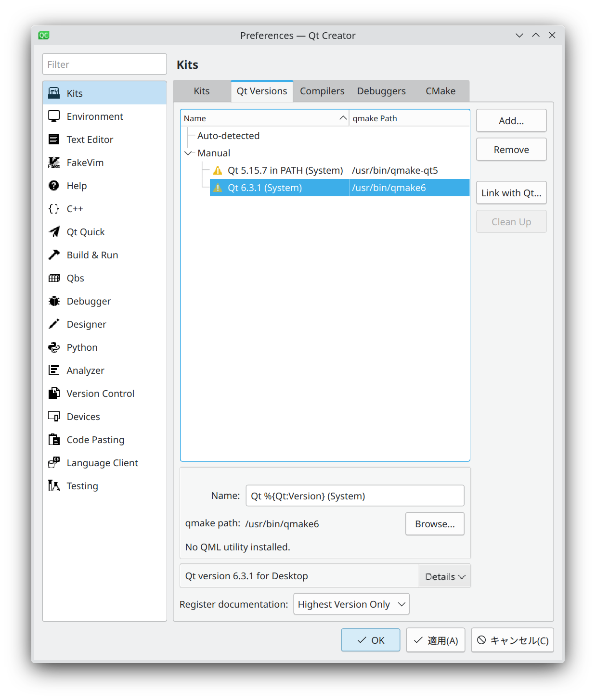Select the Qt Versions tab
Image resolution: width=596 pixels, height=700 pixels.
point(262,91)
